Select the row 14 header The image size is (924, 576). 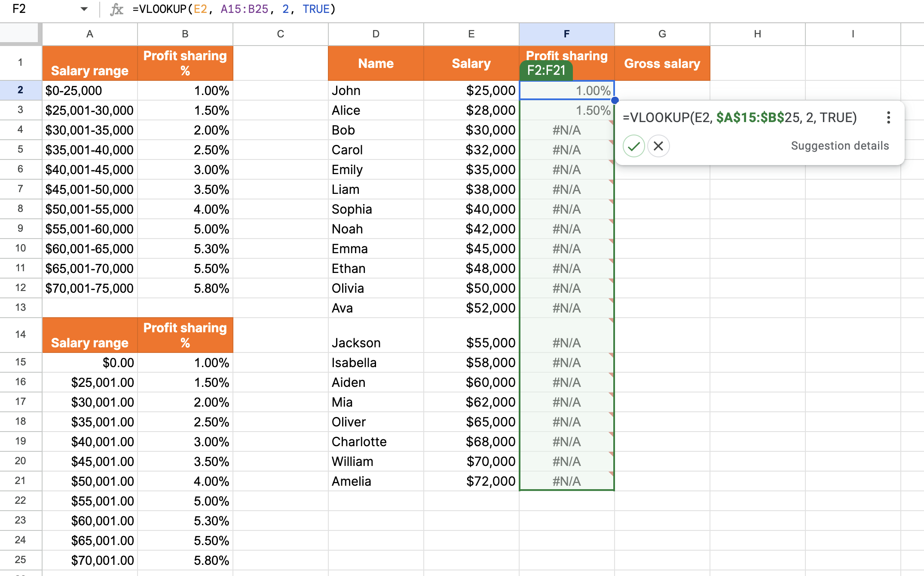point(20,334)
